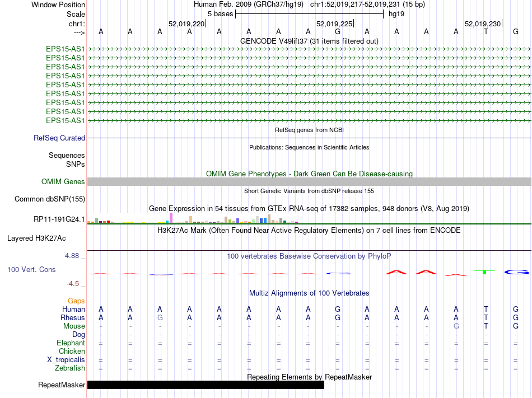Click the Window Position track label
Viewport: 532px width, 398px height.
(x=58, y=4)
